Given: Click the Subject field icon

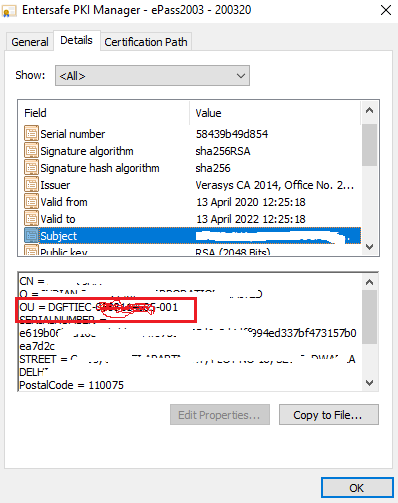Looking at the screenshot, I should click(x=31, y=236).
